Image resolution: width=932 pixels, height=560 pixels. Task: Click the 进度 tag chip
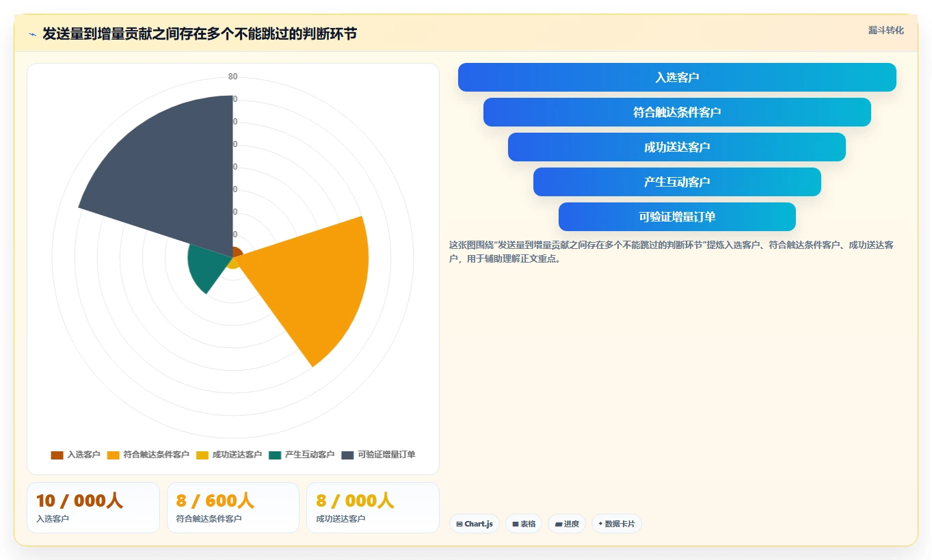pos(567,524)
